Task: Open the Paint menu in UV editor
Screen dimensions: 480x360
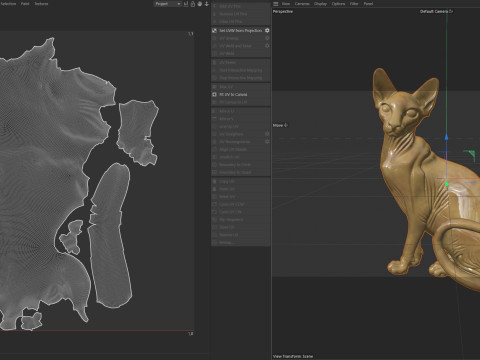Action: [x=25, y=4]
